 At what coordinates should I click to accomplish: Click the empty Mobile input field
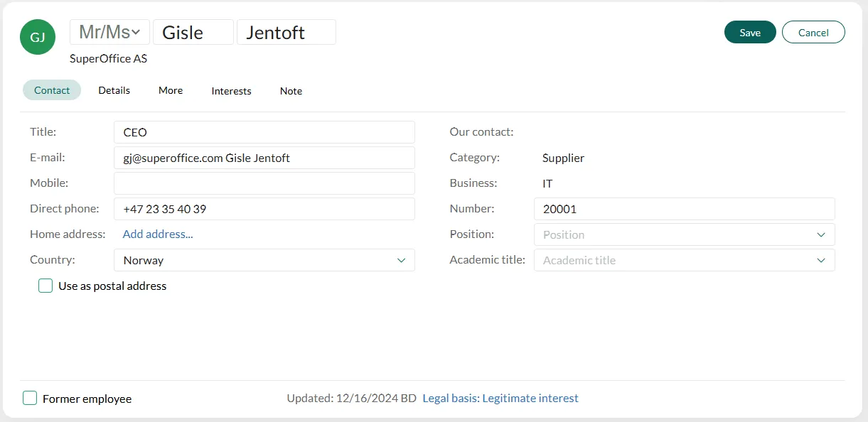point(264,183)
